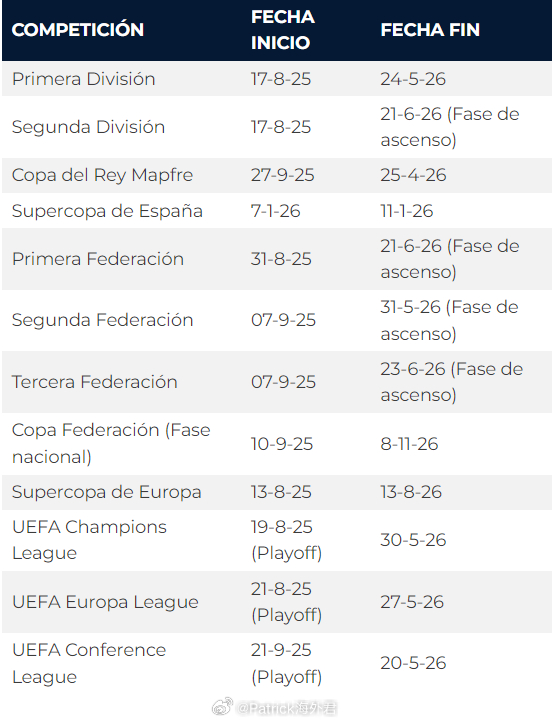Select the 7-1-26 start date

pos(275,211)
